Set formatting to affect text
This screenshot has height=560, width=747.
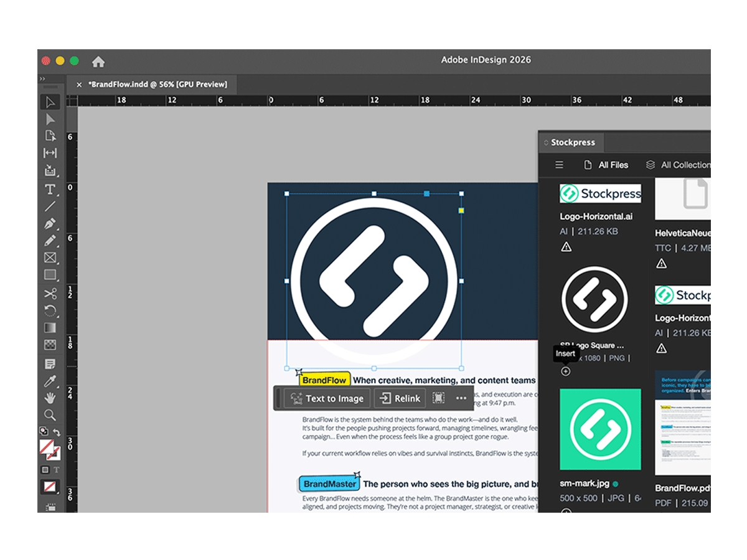tap(56, 470)
